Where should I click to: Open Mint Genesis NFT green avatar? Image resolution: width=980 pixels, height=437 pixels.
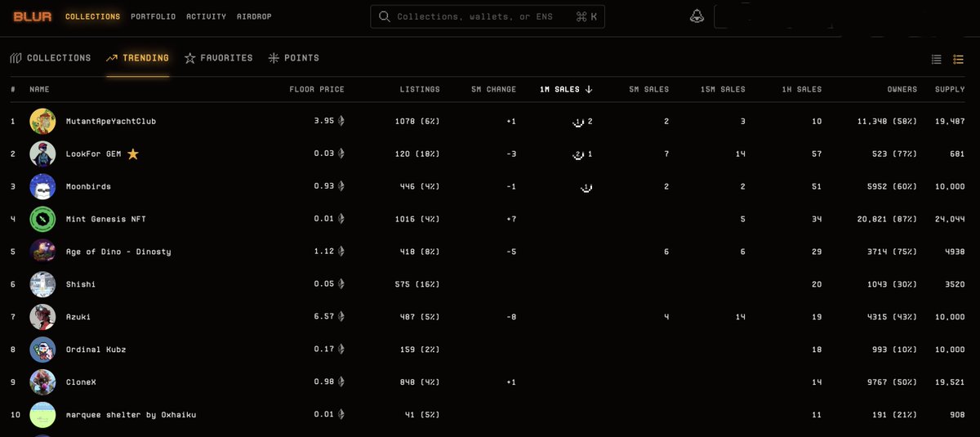[42, 219]
